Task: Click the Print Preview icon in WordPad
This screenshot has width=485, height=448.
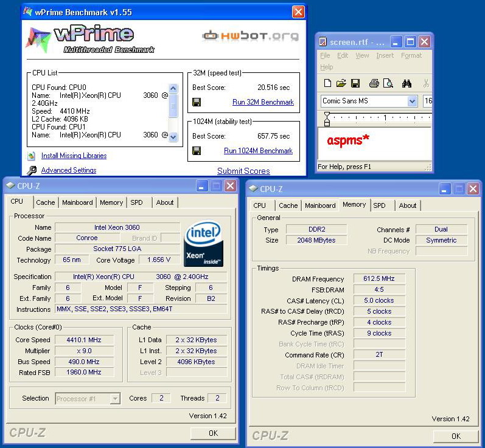Action: coord(388,83)
